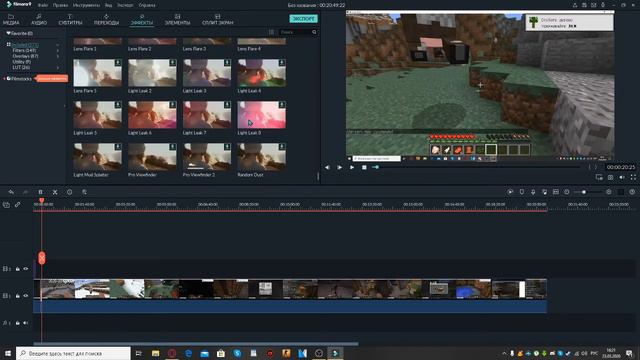Select the Favorite (0) category

(x=19, y=33)
